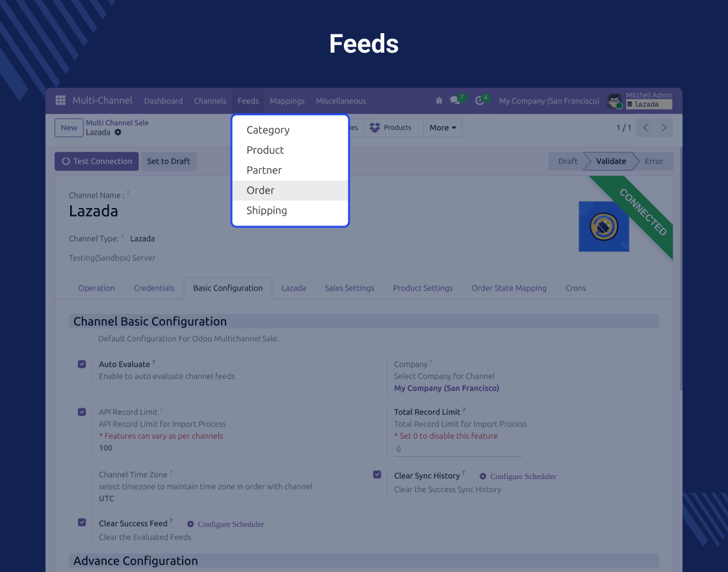Switch to the Crons tab

pyautogui.click(x=575, y=288)
